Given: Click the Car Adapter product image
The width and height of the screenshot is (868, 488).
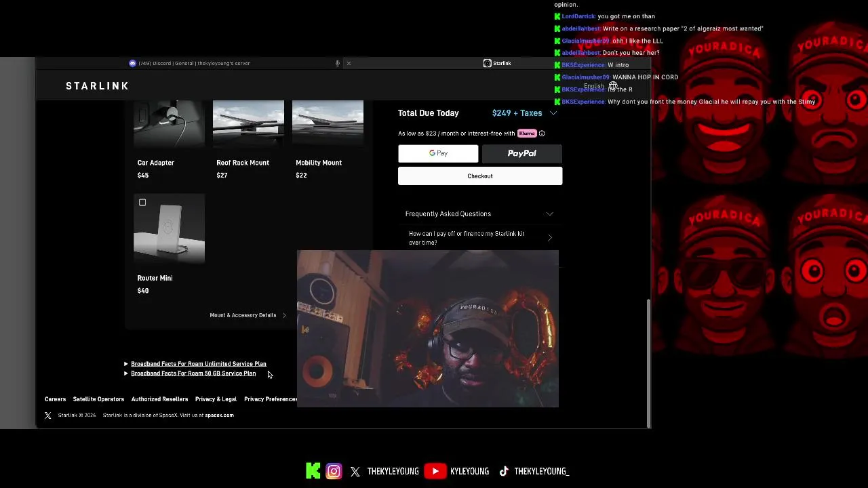Looking at the screenshot, I should point(169,123).
